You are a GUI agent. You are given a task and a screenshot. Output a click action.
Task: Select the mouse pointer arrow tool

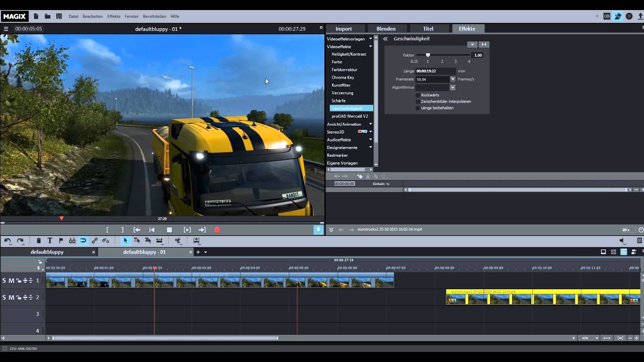tap(125, 241)
